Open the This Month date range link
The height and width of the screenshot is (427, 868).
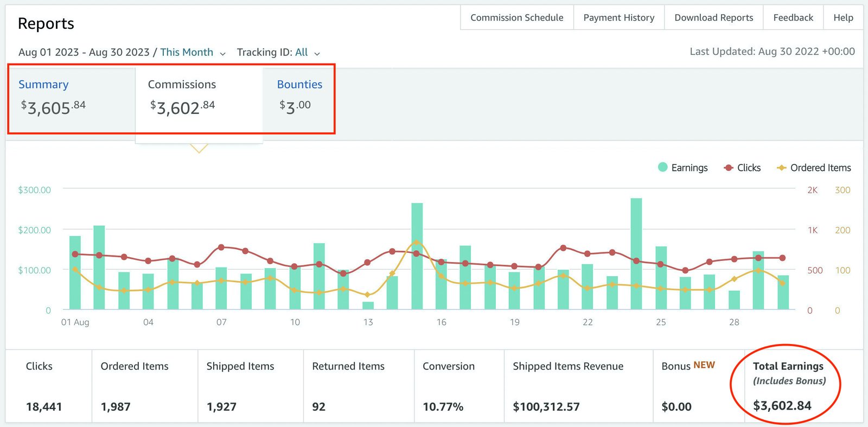[187, 52]
